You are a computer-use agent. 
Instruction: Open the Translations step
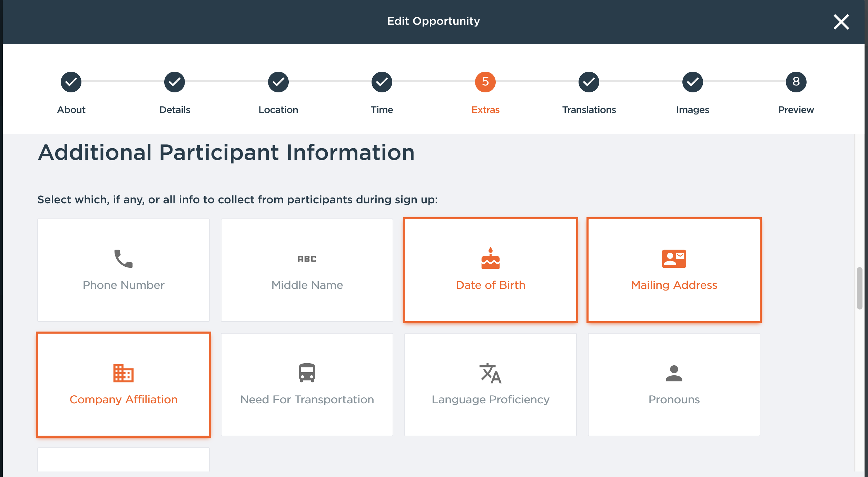589,82
